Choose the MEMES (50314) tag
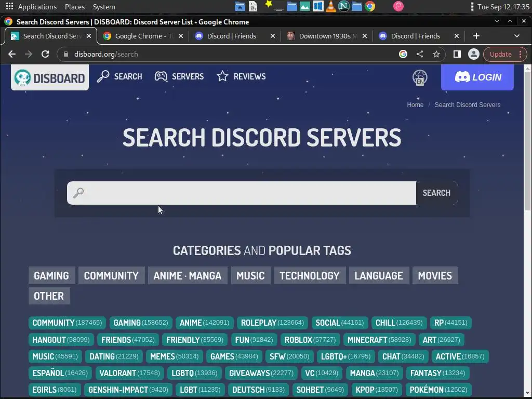Viewport: 532px width, 399px height. click(175, 356)
